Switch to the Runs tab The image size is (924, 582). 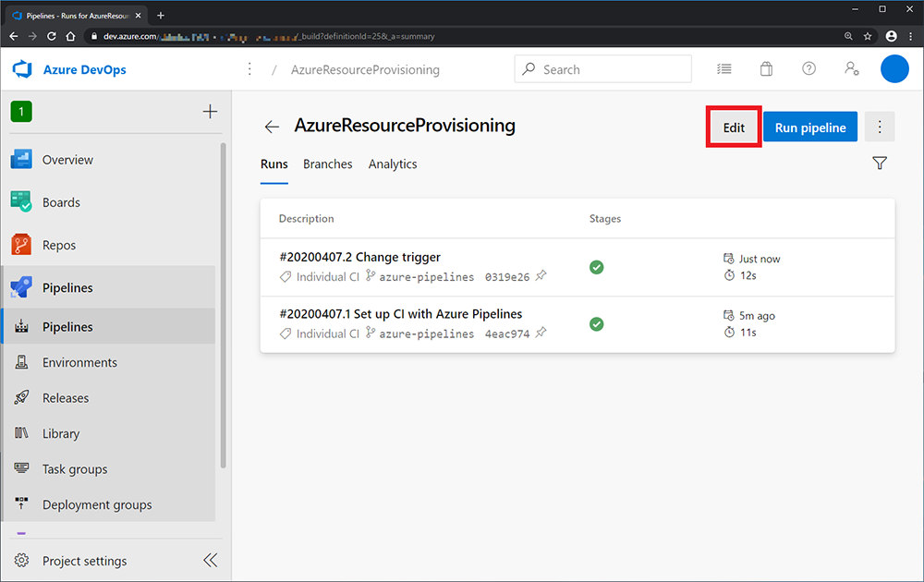pyautogui.click(x=274, y=164)
